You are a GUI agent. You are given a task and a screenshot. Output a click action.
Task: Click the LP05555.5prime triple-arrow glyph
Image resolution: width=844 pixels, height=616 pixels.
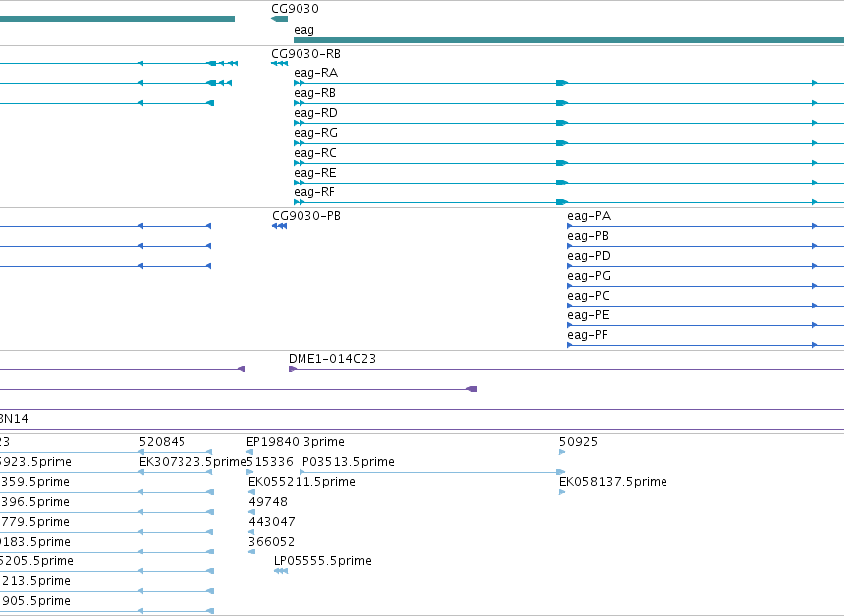tap(281, 571)
